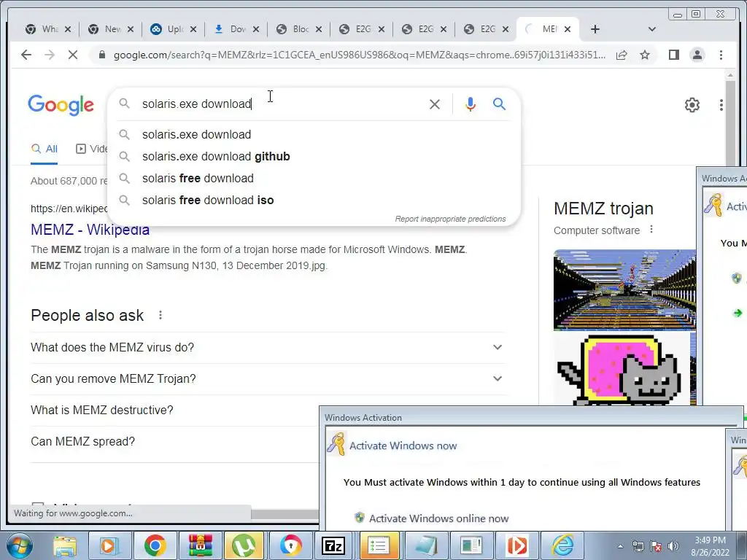The width and height of the screenshot is (747, 560).
Task: Open Google settings gear
Action: pyautogui.click(x=692, y=105)
